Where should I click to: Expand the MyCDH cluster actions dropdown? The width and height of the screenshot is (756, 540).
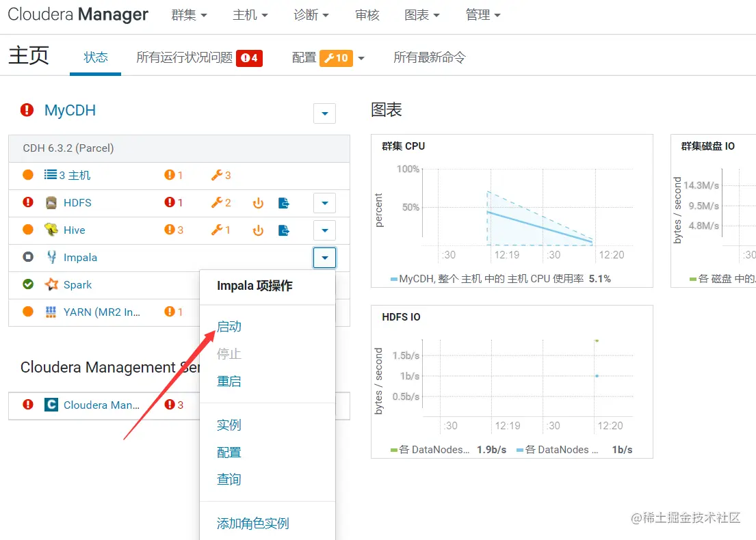324,113
